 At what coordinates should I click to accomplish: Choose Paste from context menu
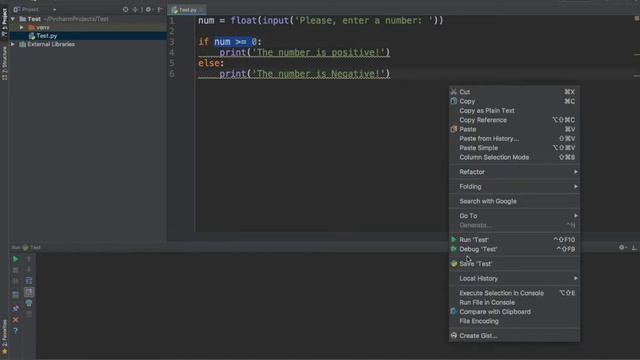pyautogui.click(x=514, y=129)
